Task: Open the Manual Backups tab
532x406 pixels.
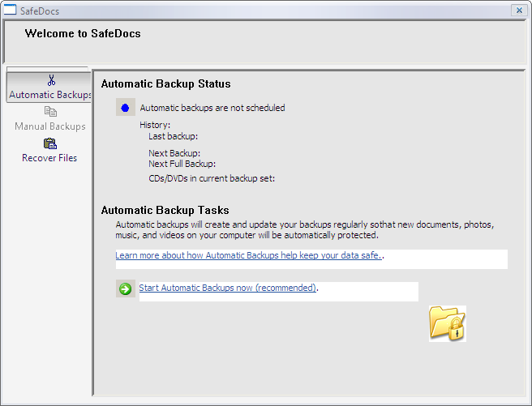Action: click(x=50, y=126)
